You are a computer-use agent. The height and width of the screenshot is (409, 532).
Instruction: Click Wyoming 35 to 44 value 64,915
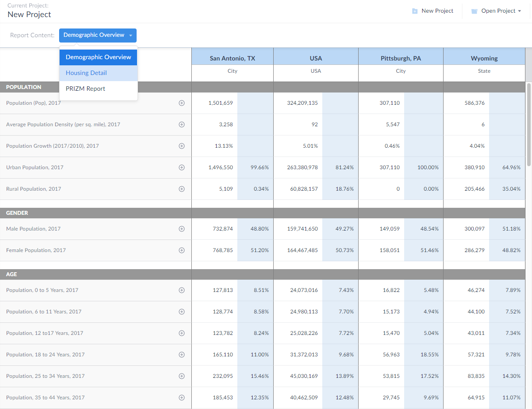[x=476, y=398]
